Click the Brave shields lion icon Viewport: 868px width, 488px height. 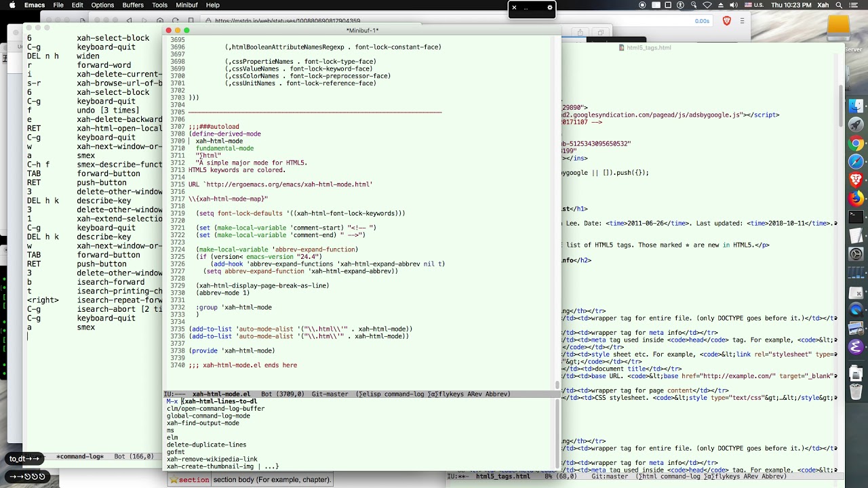pos(727,21)
